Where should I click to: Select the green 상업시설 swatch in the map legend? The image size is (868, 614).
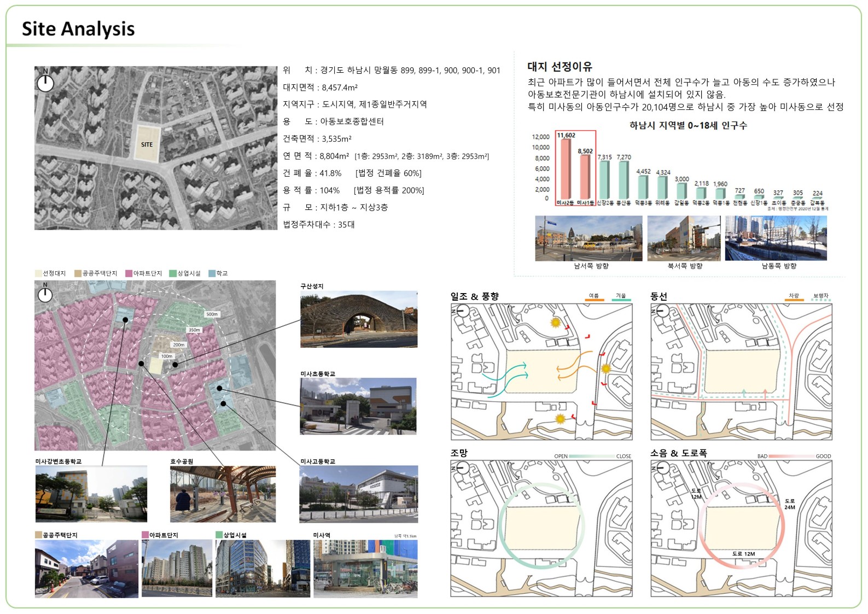coord(173,273)
